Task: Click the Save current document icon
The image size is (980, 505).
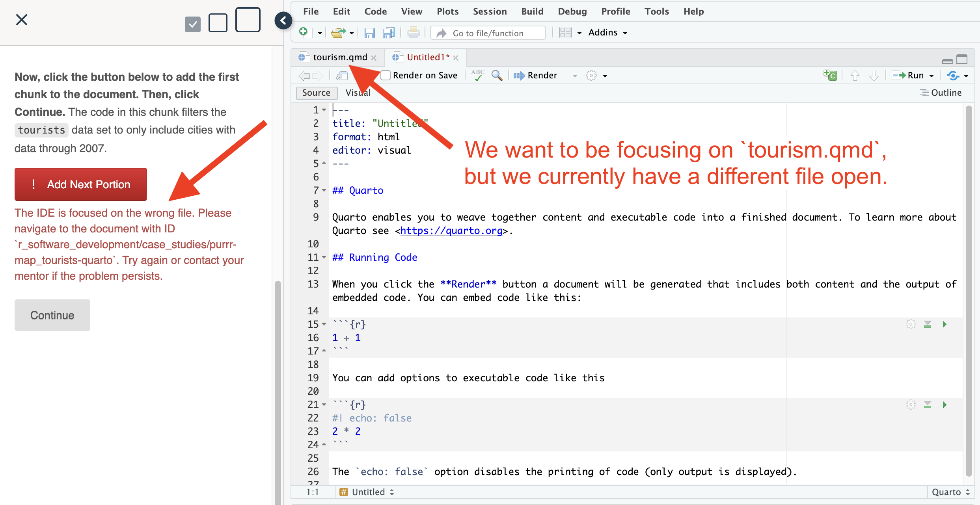Action: pos(369,33)
